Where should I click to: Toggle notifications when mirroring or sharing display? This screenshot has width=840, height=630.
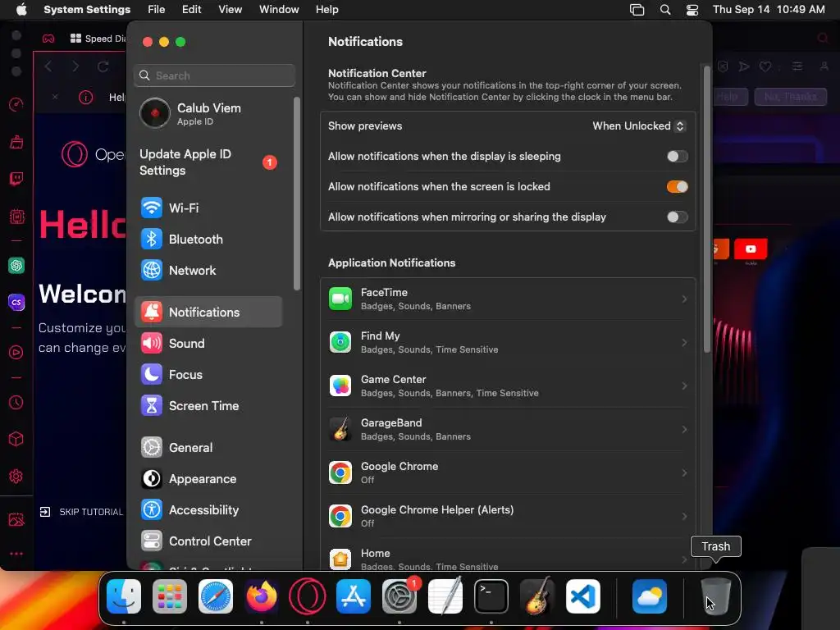[x=677, y=217]
